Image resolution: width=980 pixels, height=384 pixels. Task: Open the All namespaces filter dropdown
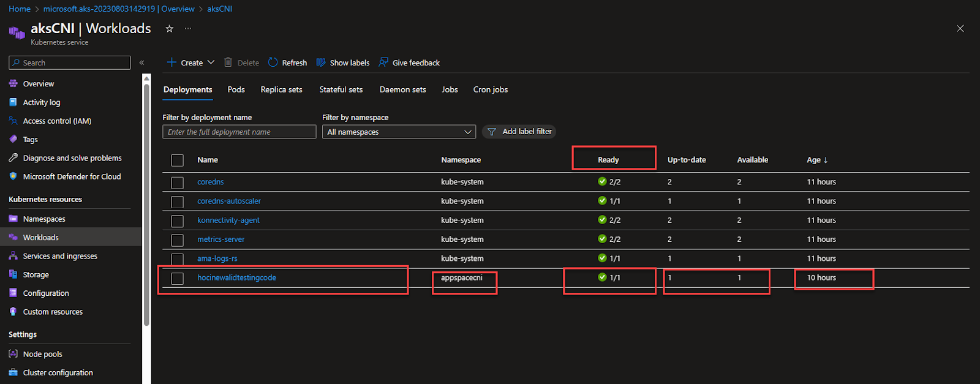click(399, 132)
